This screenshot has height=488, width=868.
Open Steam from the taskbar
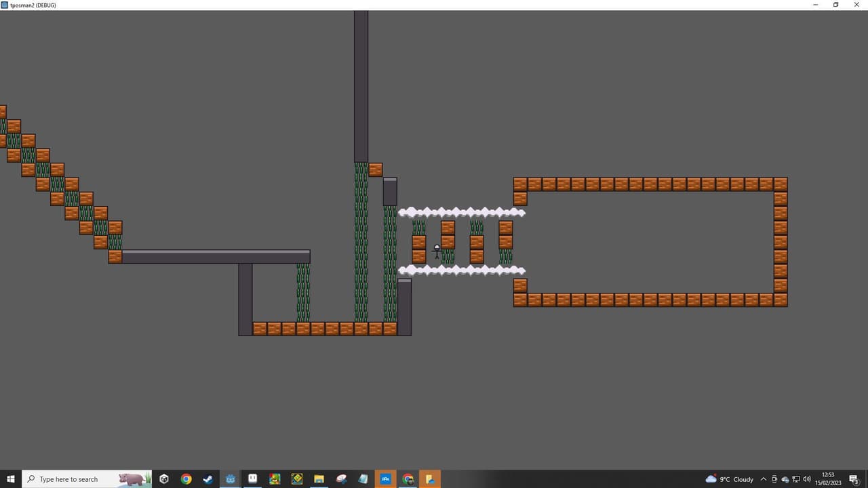(208, 479)
